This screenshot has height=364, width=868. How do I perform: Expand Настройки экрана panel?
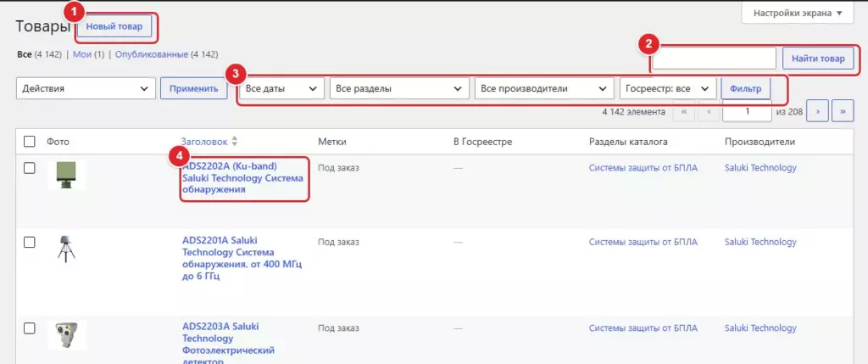[798, 14]
